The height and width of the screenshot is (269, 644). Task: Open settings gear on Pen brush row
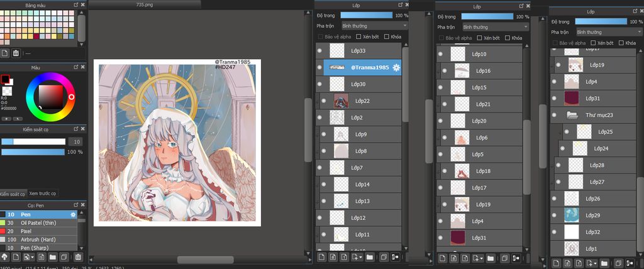click(x=73, y=214)
